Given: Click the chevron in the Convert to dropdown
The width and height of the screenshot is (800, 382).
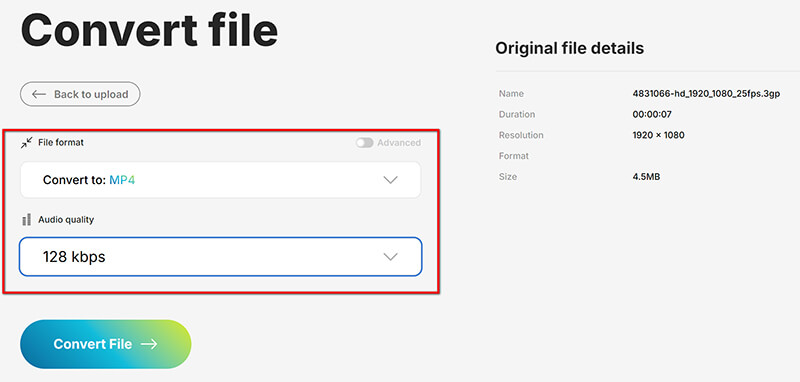Looking at the screenshot, I should pyautogui.click(x=390, y=180).
